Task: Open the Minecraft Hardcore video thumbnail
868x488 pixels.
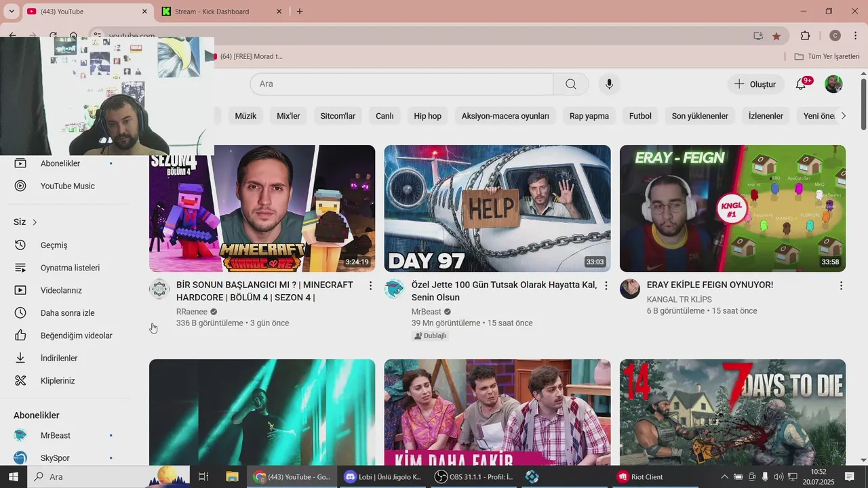Action: click(262, 208)
